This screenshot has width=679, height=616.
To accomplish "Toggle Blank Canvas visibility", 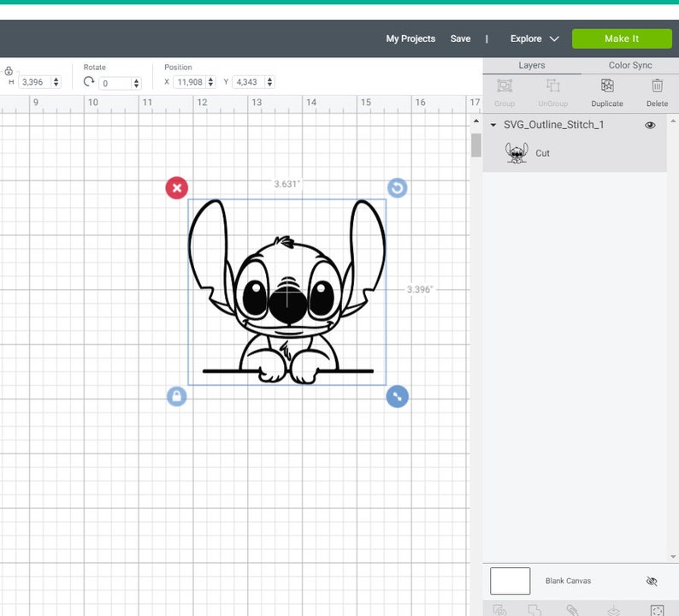I will point(652,581).
